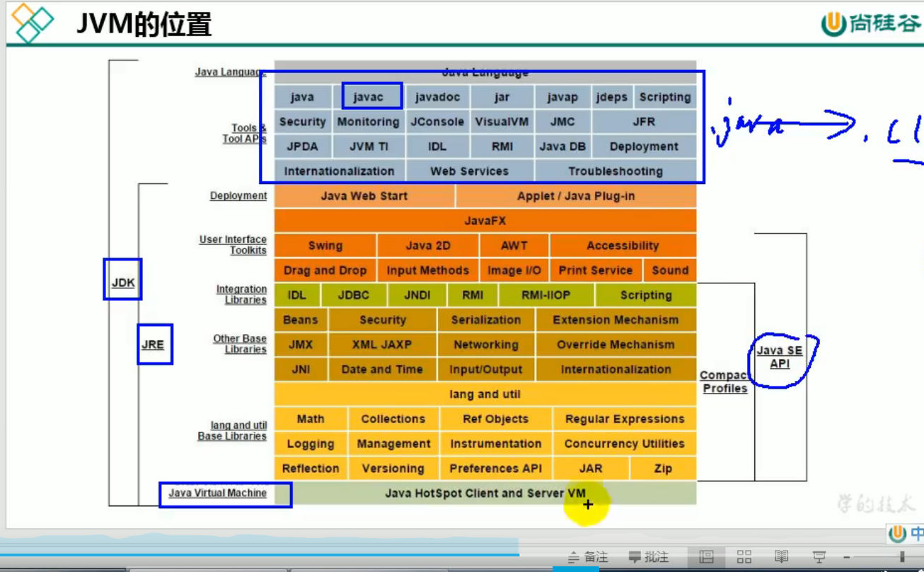This screenshot has width=924, height=572.
Task: Click the zoom slider handle
Action: pyautogui.click(x=902, y=556)
